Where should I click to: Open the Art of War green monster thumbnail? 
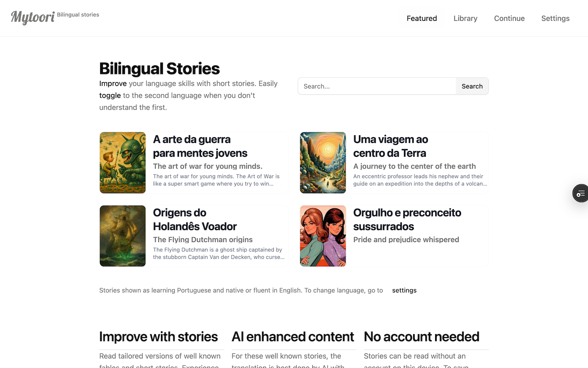click(x=123, y=163)
